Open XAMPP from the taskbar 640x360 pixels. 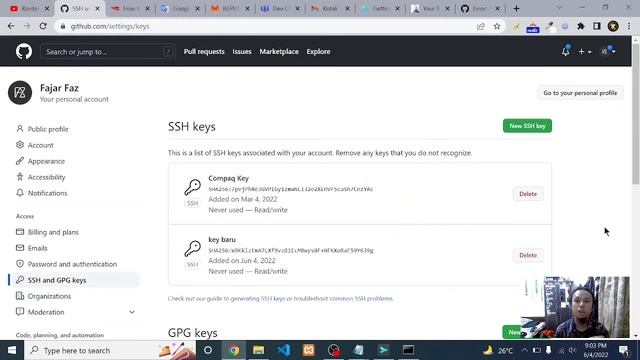pos(309,350)
